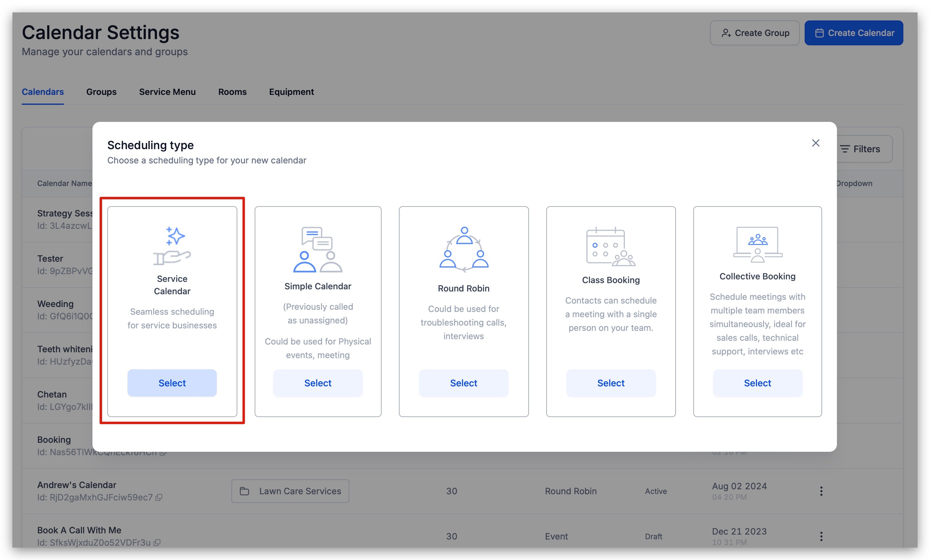Copy Andrew's Calendar ID with copy icon
Viewport: 930px width, 560px height.
point(159,497)
